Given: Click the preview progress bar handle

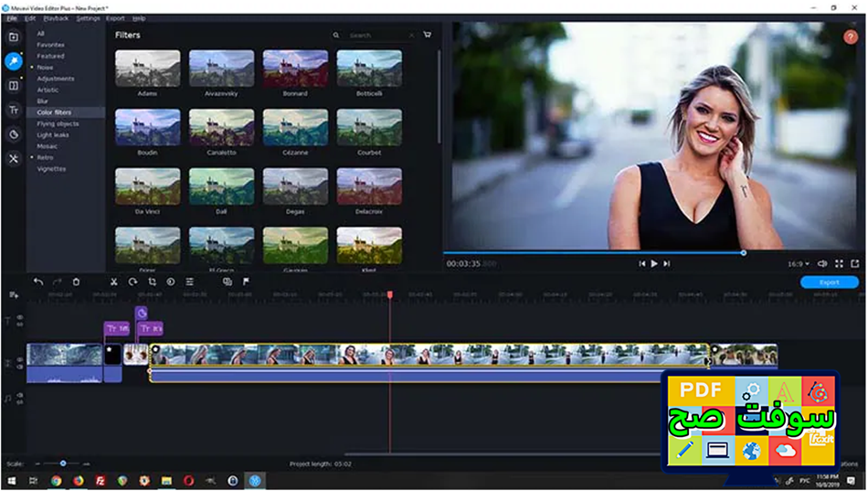Looking at the screenshot, I should tap(744, 252).
